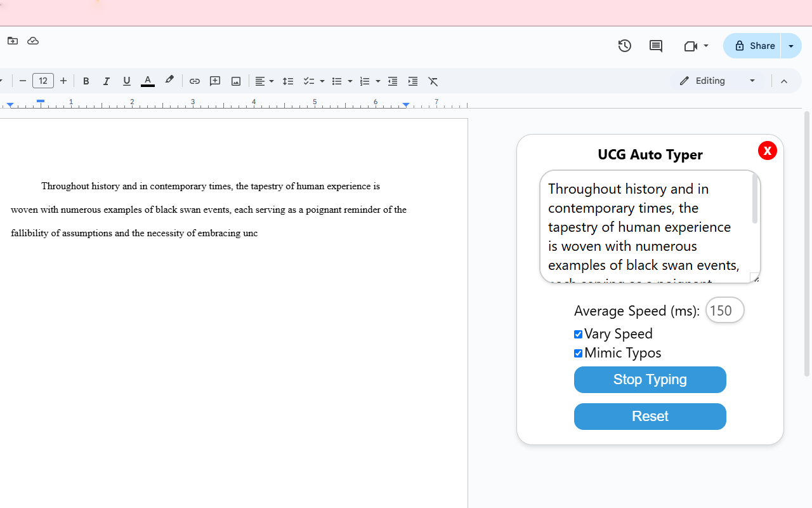Apply italic formatting
The height and width of the screenshot is (508, 812).
[x=107, y=81]
